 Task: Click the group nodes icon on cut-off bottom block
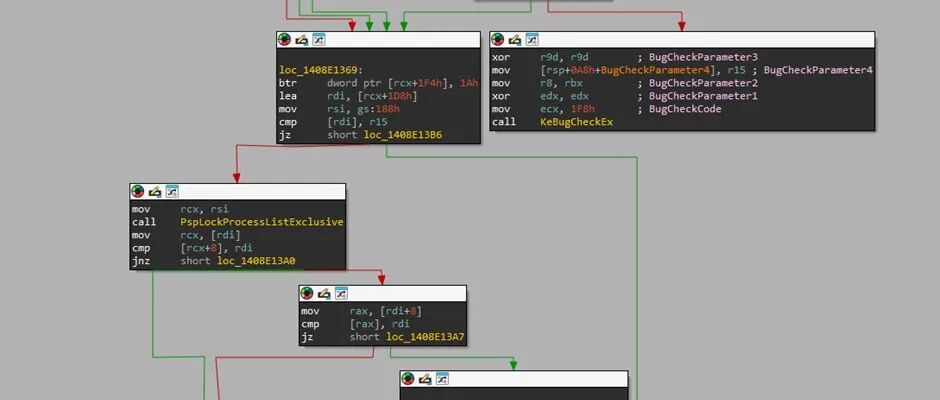(x=443, y=379)
